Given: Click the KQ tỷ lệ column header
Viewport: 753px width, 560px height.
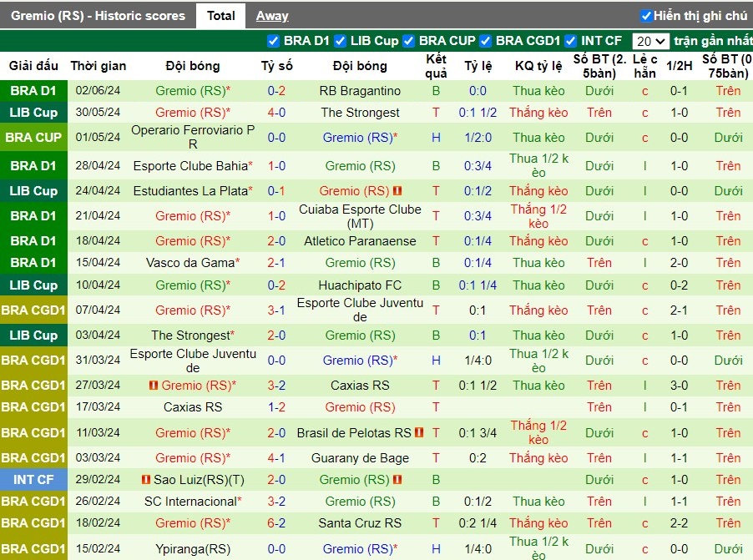Looking at the screenshot, I should tap(538, 66).
